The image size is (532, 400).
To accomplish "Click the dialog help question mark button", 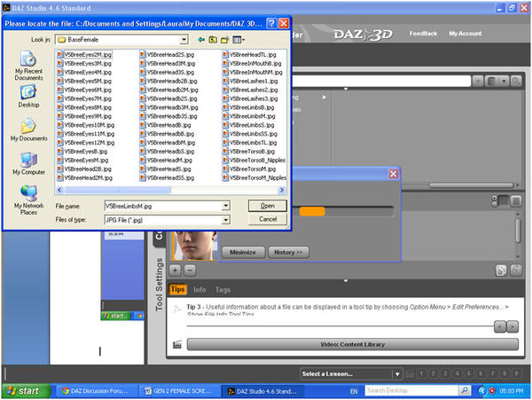I will [271, 23].
